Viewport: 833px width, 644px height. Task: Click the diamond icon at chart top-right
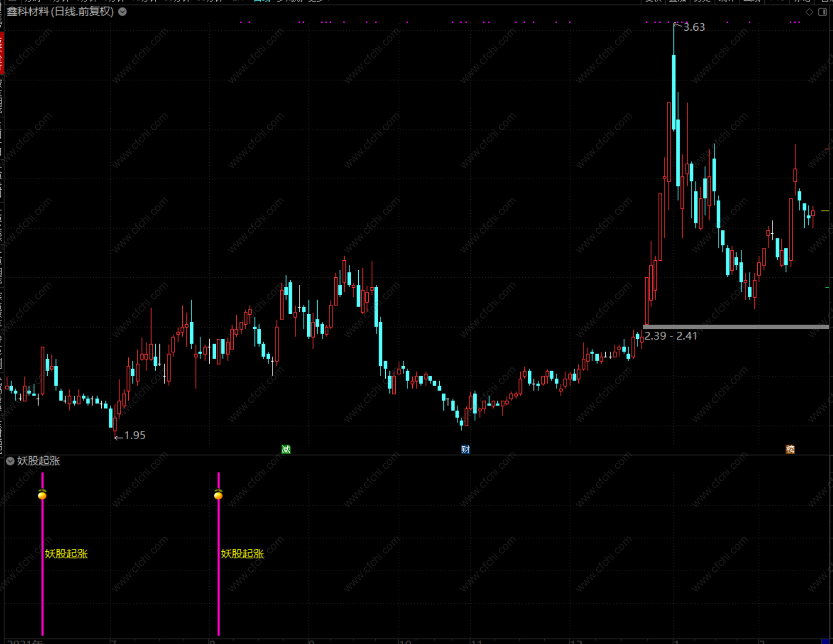809,12
